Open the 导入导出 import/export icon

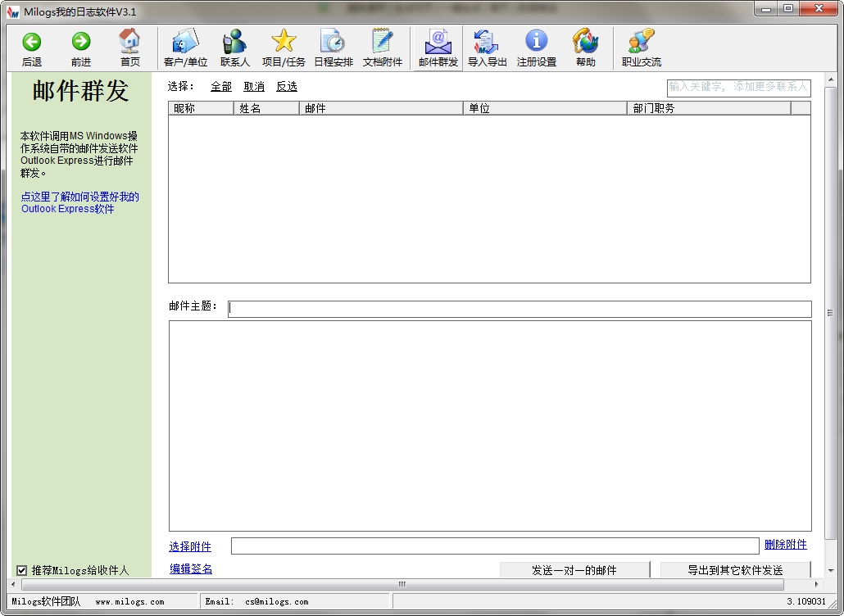487,47
